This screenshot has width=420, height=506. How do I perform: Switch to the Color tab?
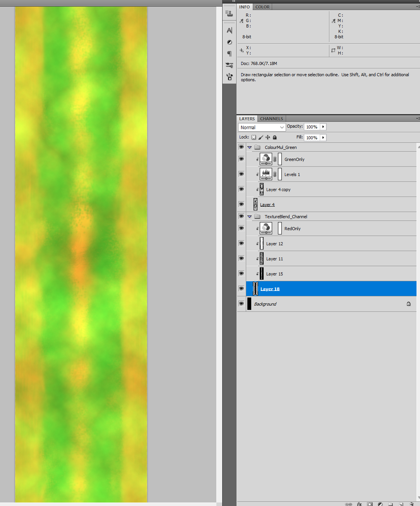(262, 7)
